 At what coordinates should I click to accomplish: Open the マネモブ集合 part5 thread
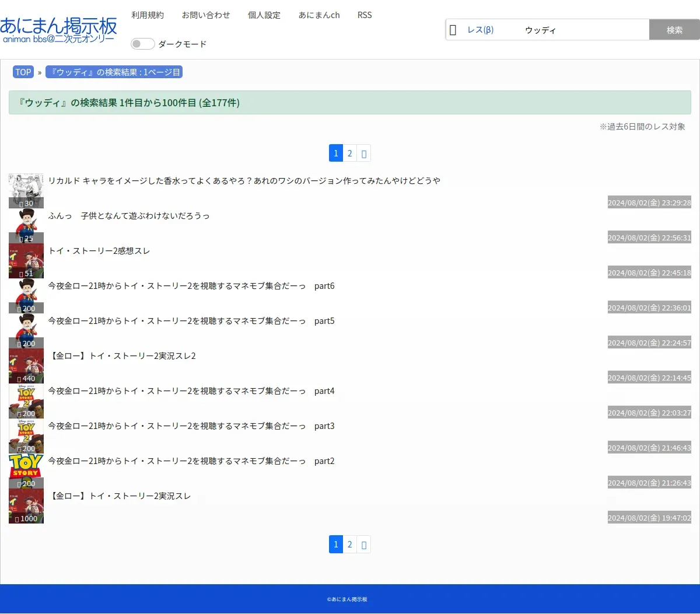coord(191,321)
